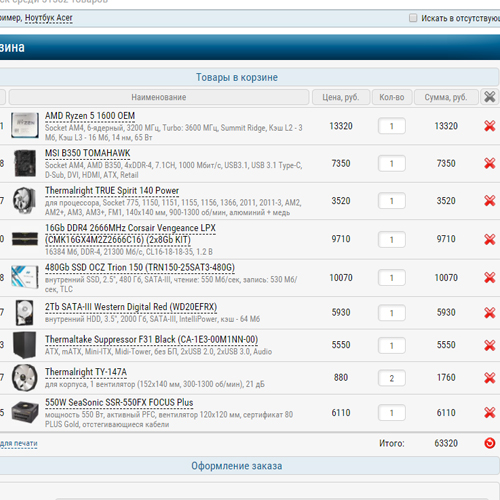Click the red refresh icon beside the total
Viewport: 500px width, 500px height.
(489, 443)
